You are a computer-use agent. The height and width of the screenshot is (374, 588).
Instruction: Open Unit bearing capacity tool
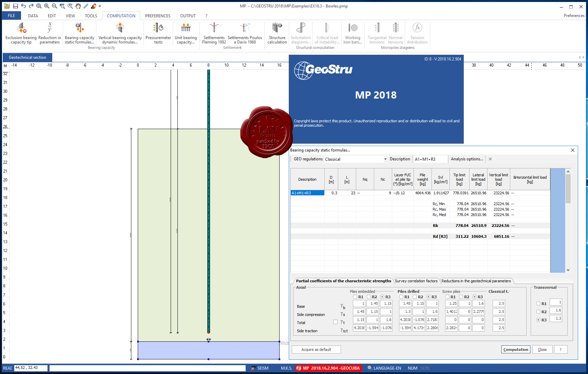pyautogui.click(x=186, y=33)
